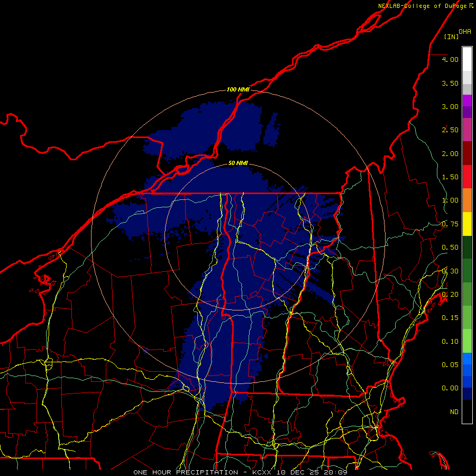
Task: Pick the navy swatch above ND
Action: (x=467, y=393)
